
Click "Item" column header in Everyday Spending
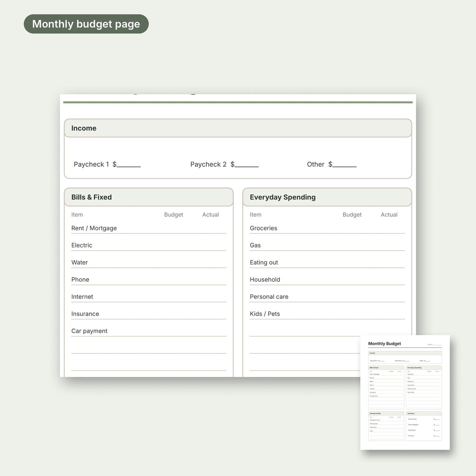tap(256, 215)
